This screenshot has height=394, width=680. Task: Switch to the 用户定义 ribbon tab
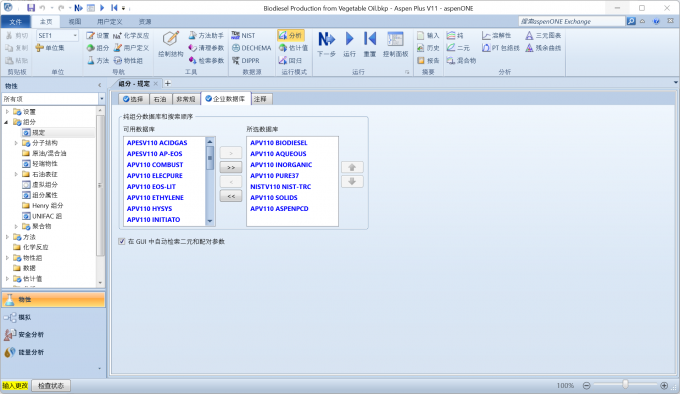[109, 21]
